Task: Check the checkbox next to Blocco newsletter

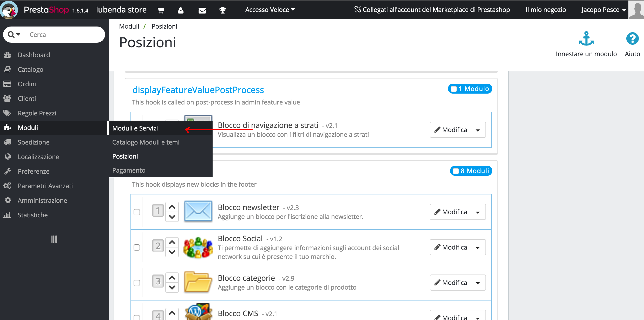Action: tap(137, 212)
